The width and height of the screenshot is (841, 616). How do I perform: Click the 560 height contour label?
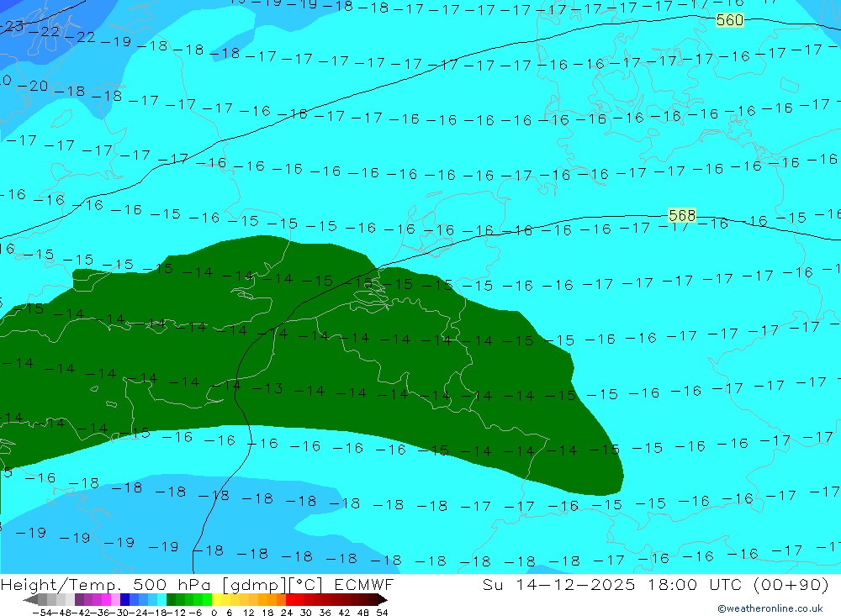730,20
